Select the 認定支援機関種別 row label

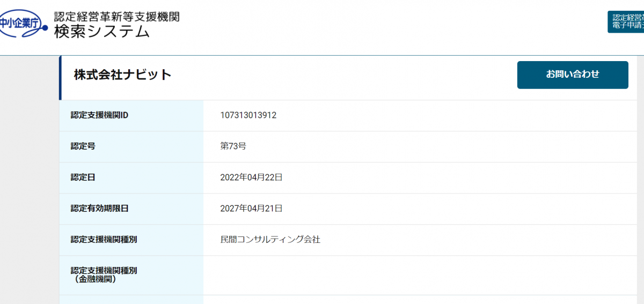coord(104,240)
